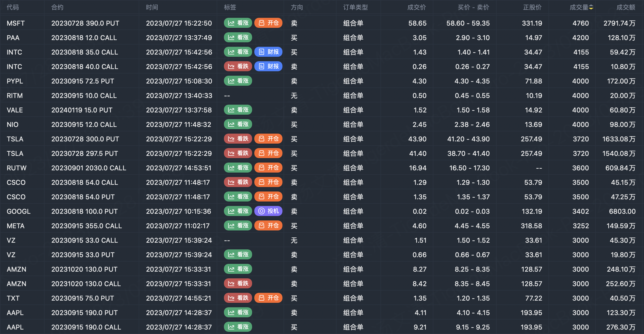Click the 正股价 column header
The width and height of the screenshot is (644, 334).
click(x=532, y=7)
